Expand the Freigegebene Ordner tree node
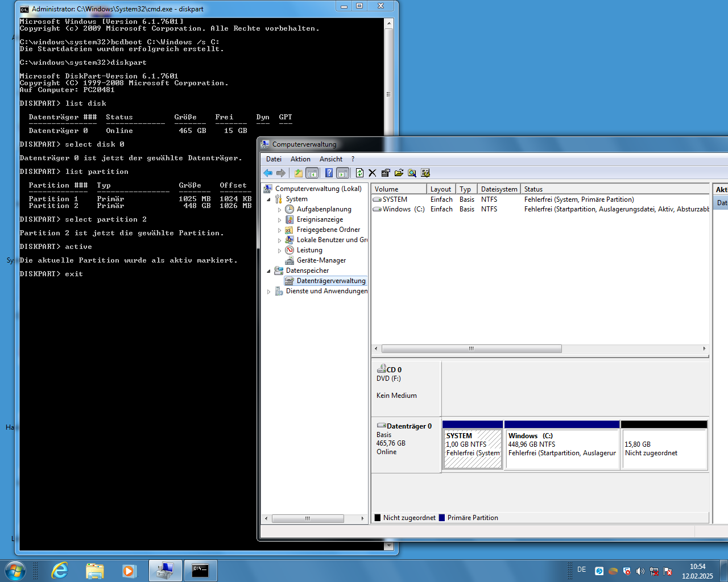 [x=279, y=230]
